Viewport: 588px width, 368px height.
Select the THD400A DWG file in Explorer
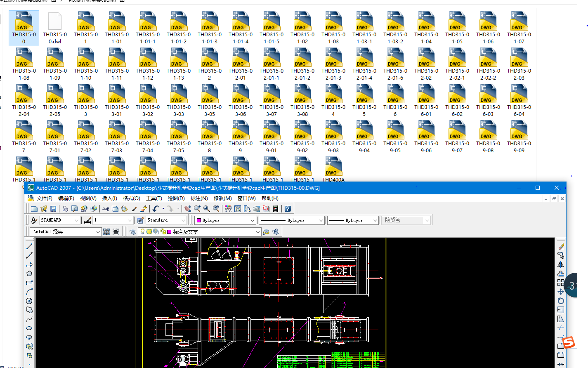click(333, 170)
